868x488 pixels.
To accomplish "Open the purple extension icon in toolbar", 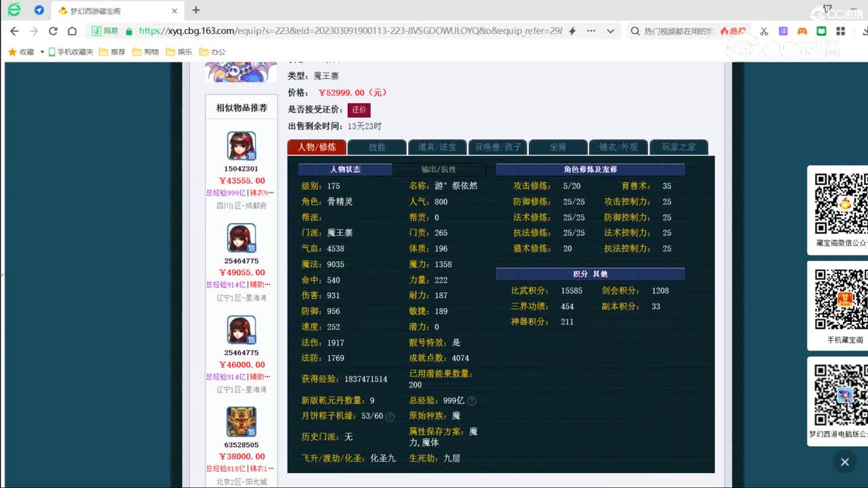I will (x=783, y=31).
